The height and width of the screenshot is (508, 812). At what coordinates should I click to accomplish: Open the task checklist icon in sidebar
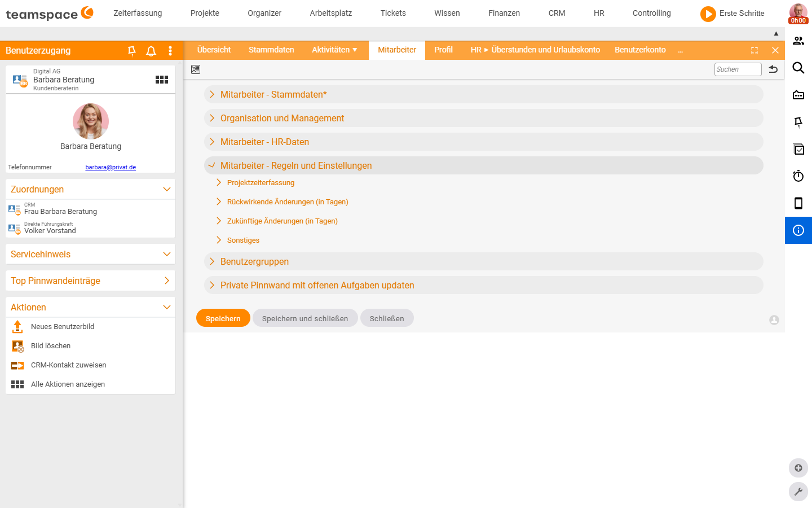(798, 149)
